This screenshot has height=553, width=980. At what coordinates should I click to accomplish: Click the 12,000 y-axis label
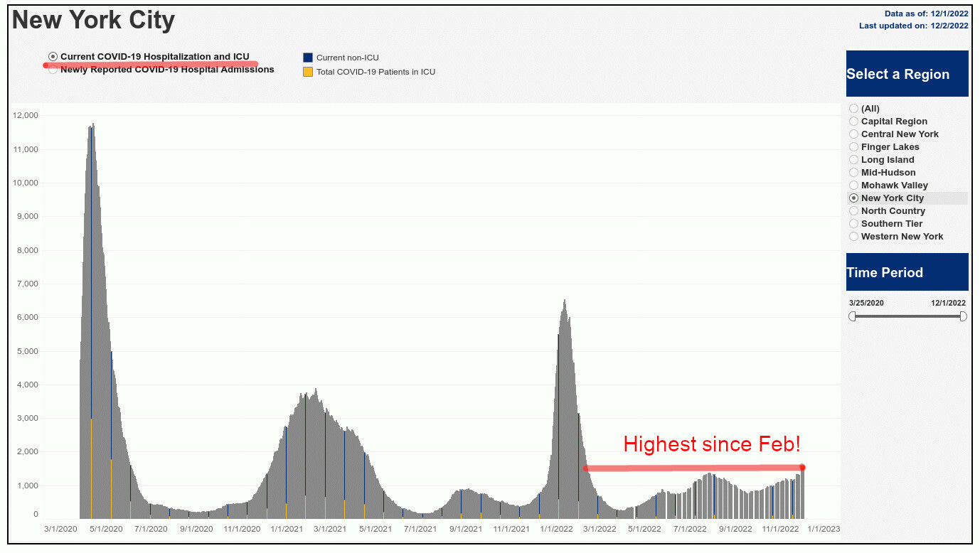pos(26,116)
